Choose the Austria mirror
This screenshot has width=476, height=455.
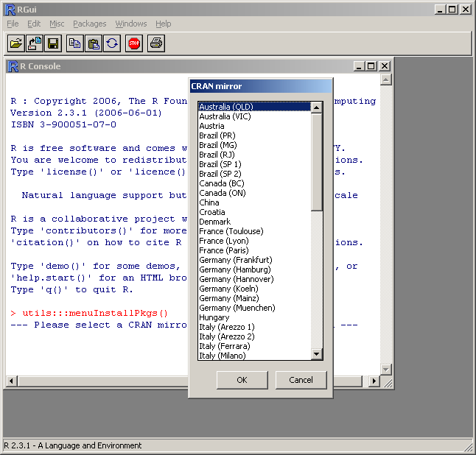click(x=254, y=126)
